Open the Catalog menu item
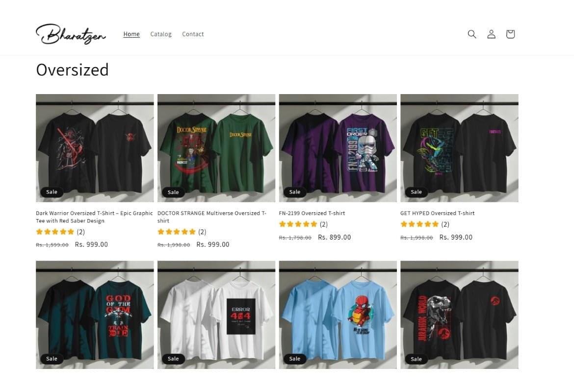Image resolution: width=574 pixels, height=392 pixels. pos(161,34)
